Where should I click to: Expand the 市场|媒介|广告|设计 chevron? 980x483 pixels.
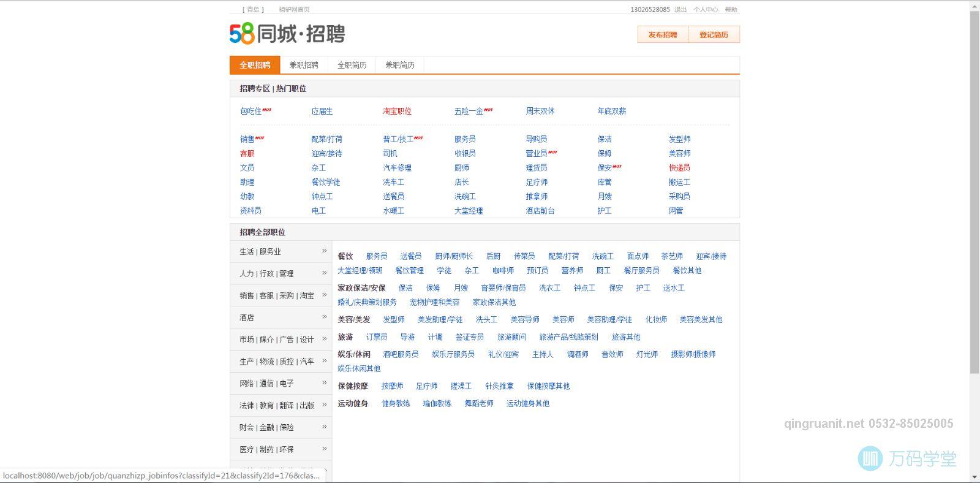coord(325,339)
